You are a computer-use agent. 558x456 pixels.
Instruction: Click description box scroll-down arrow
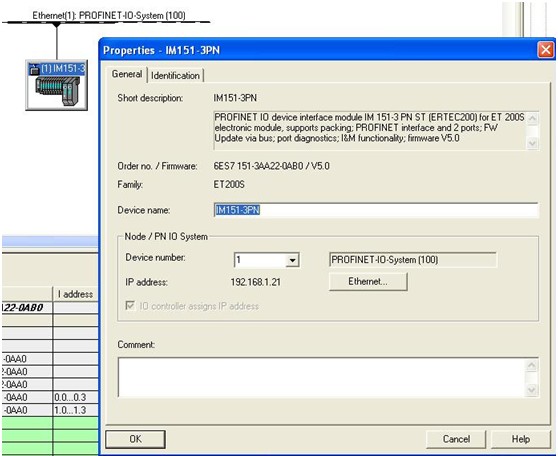[x=532, y=143]
